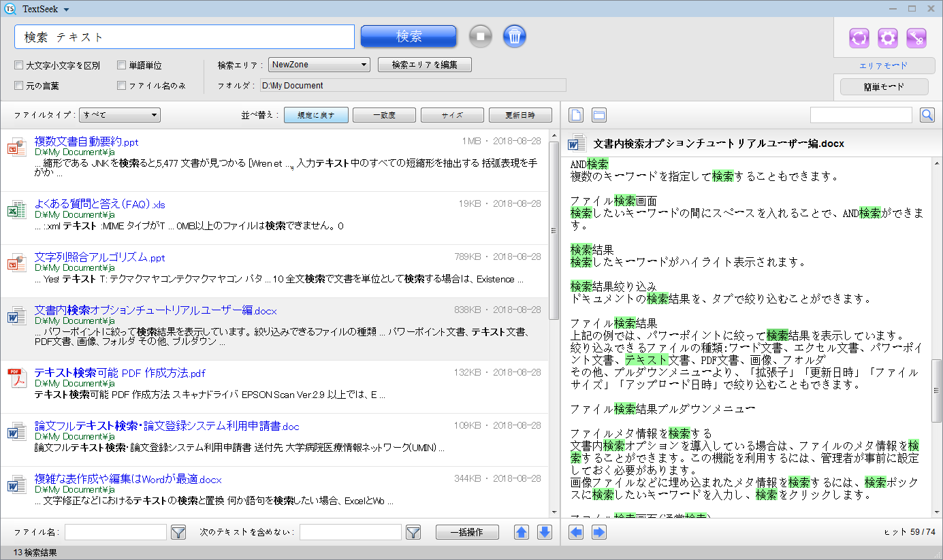Toggle the 単語単位 checkbox

click(x=121, y=66)
